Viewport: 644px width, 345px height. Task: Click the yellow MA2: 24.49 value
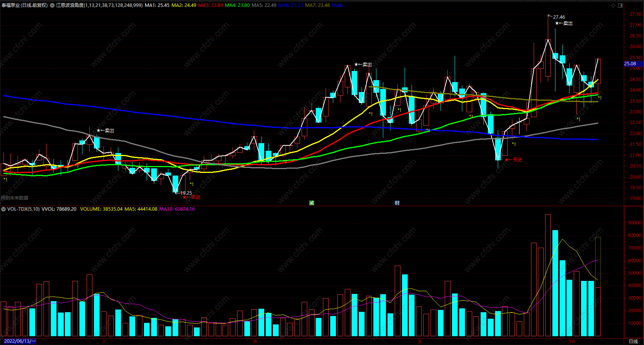[x=184, y=5]
